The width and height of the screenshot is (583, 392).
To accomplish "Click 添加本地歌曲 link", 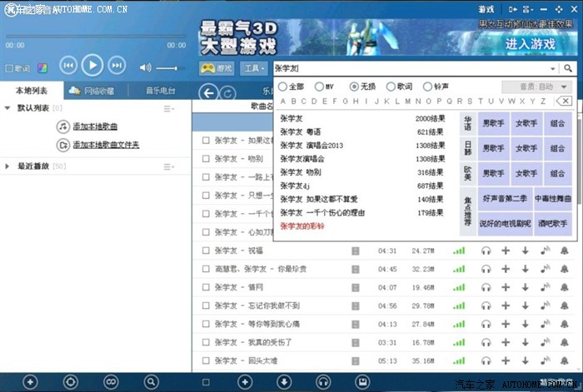I will 95,127.
